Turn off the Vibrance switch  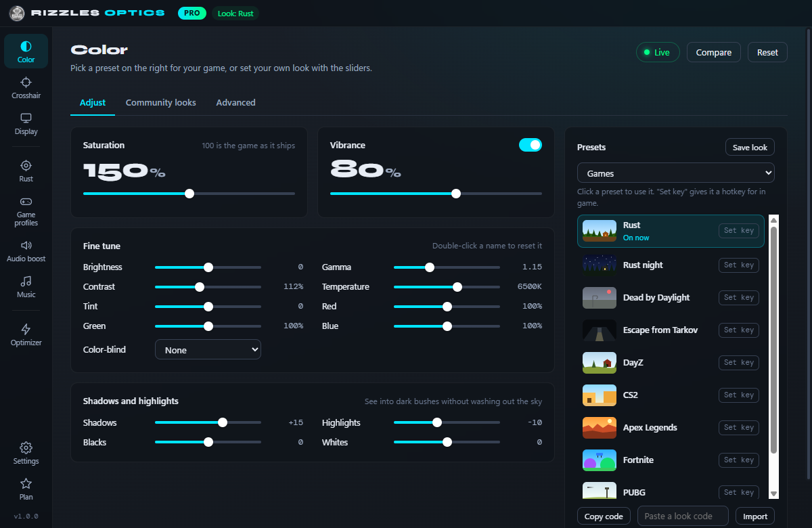(x=531, y=145)
